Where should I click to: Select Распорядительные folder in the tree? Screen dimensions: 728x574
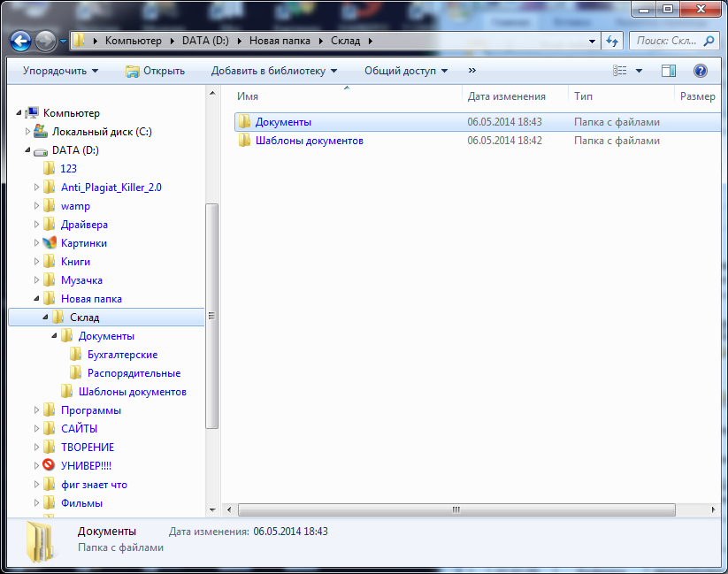pos(134,373)
